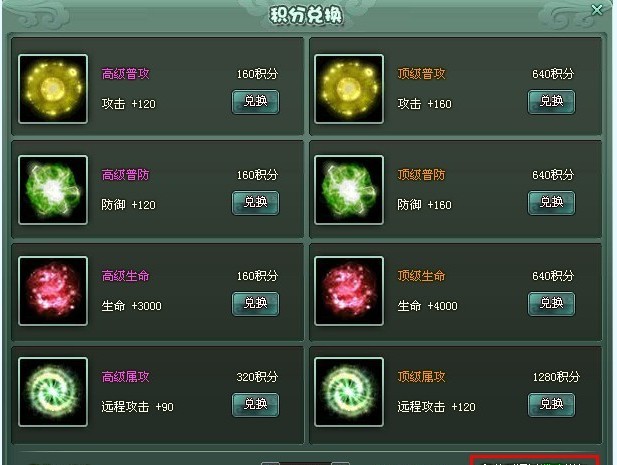This screenshot has height=465, width=617.
Task: Close the 积分兑换 window
Action: (x=597, y=10)
